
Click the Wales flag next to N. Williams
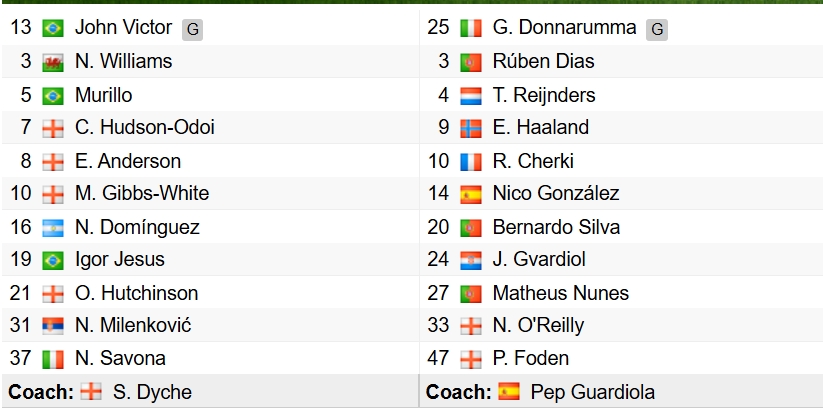tap(53, 62)
